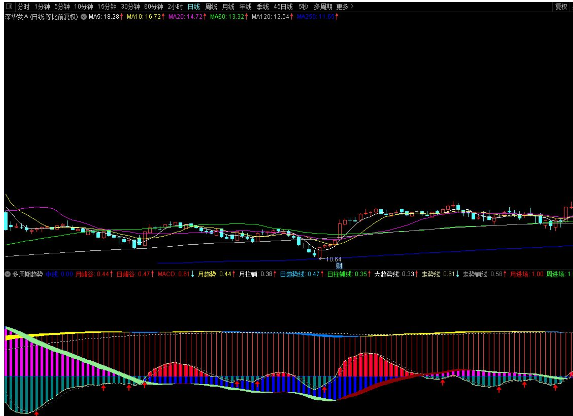This screenshot has height=416, width=573.
Task: Click the 财 marker below the price low
Action: (338, 266)
